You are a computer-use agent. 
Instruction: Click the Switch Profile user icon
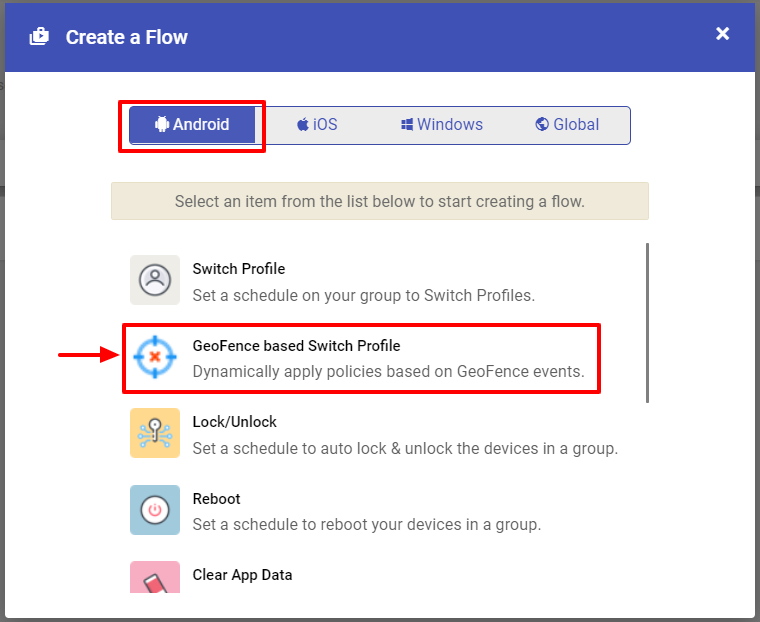click(x=155, y=280)
